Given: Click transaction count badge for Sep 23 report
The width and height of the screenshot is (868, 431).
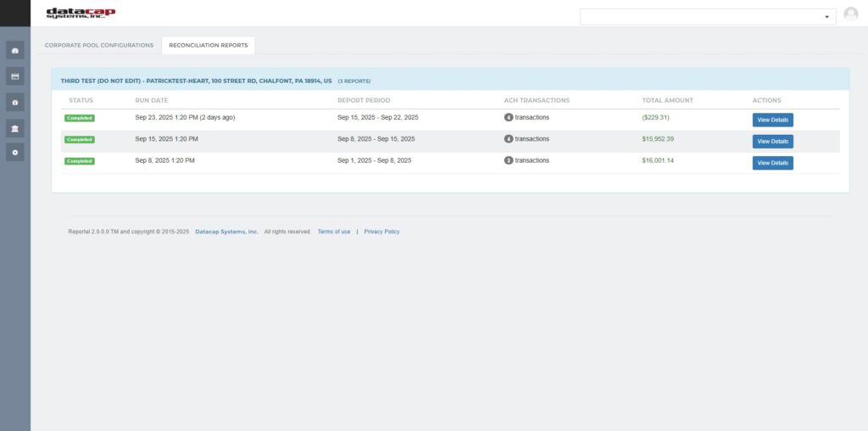Looking at the screenshot, I should coord(509,118).
